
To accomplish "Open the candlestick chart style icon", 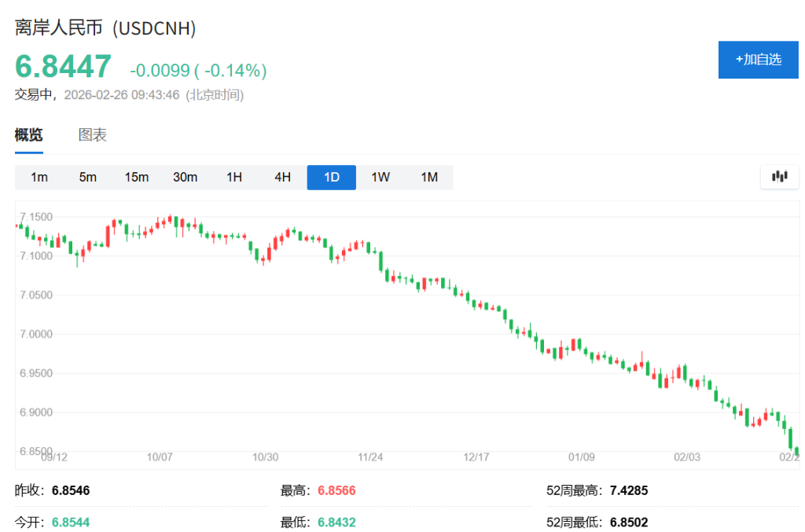I will click(x=779, y=177).
